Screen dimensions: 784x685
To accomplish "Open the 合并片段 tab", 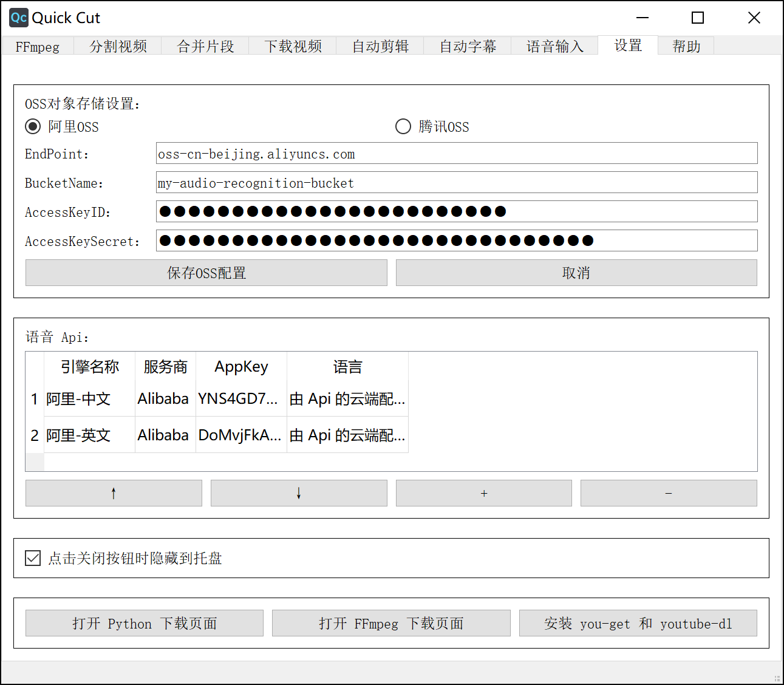I will click(x=205, y=46).
